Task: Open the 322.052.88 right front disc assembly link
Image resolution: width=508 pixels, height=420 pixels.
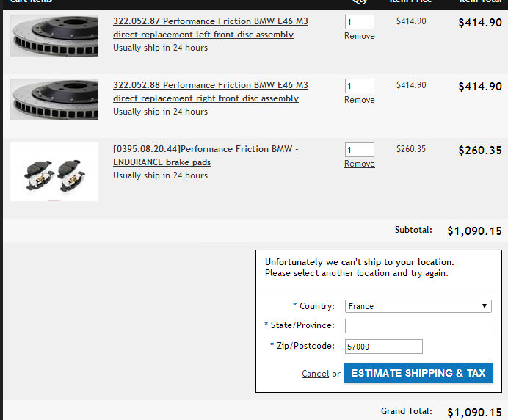Action: 210,92
